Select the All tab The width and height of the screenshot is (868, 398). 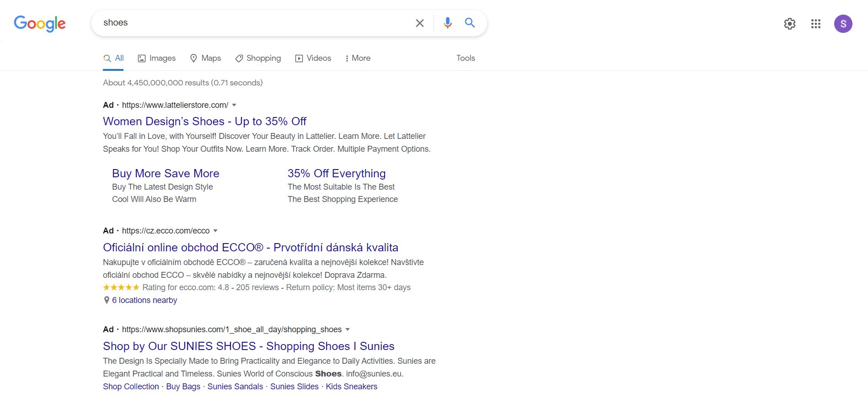[113, 58]
